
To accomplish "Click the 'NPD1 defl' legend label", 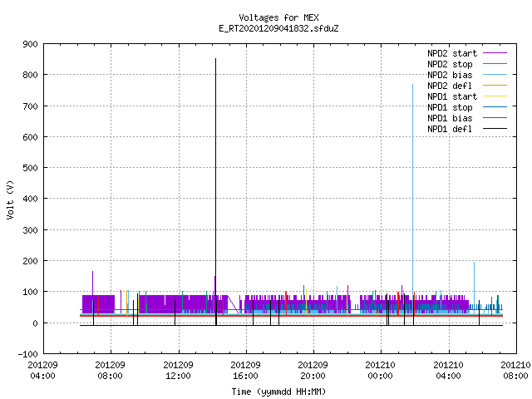I will click(450, 129).
